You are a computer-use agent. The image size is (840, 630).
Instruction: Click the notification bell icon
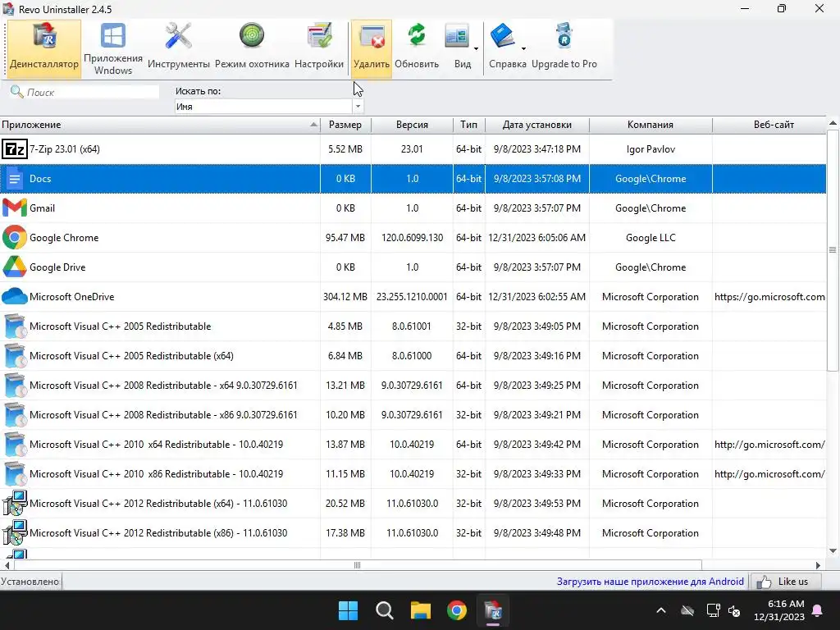tap(818, 610)
